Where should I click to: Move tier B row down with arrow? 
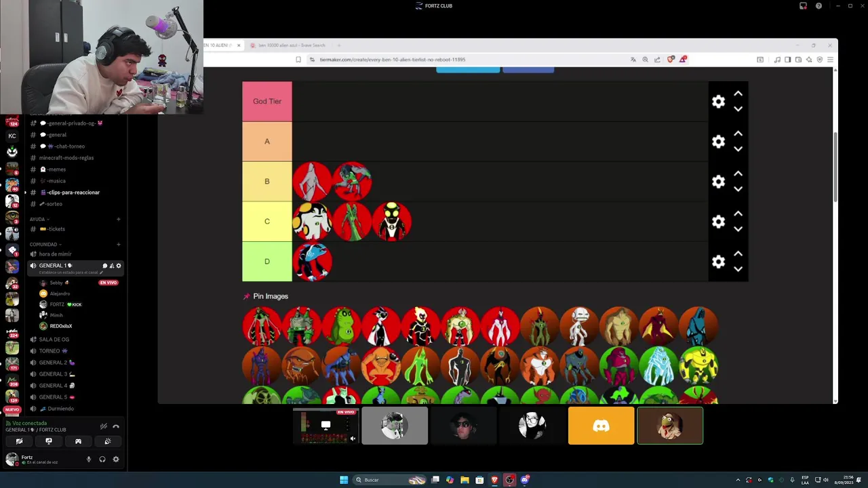(738, 189)
